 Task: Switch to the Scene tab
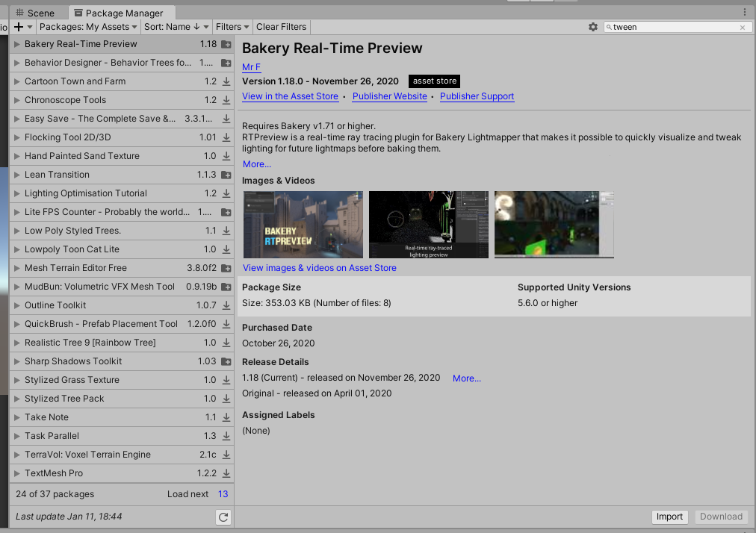pos(36,13)
